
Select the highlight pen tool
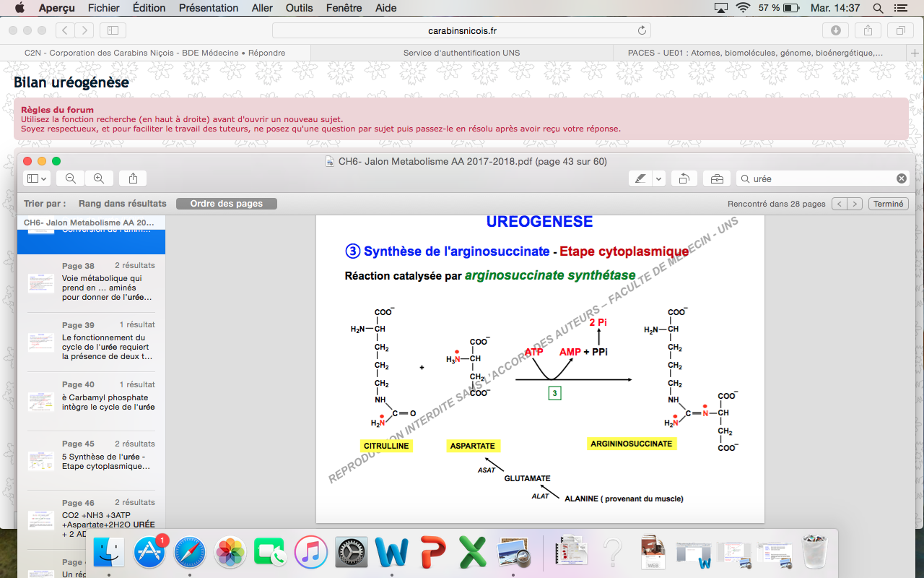[x=640, y=178]
